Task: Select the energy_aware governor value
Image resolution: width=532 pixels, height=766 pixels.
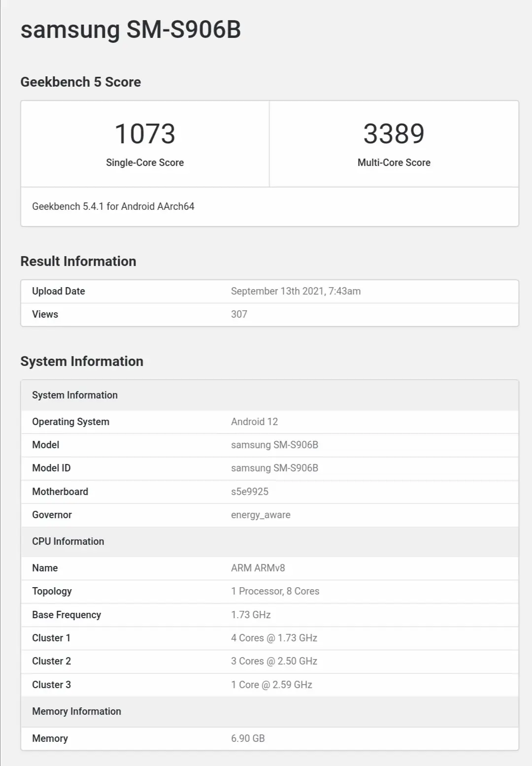Action: pyautogui.click(x=261, y=515)
